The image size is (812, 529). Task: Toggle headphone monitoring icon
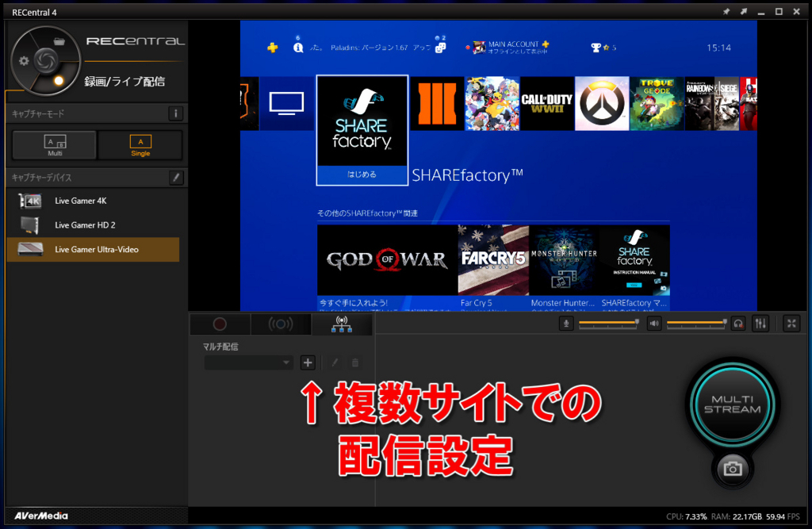737,324
